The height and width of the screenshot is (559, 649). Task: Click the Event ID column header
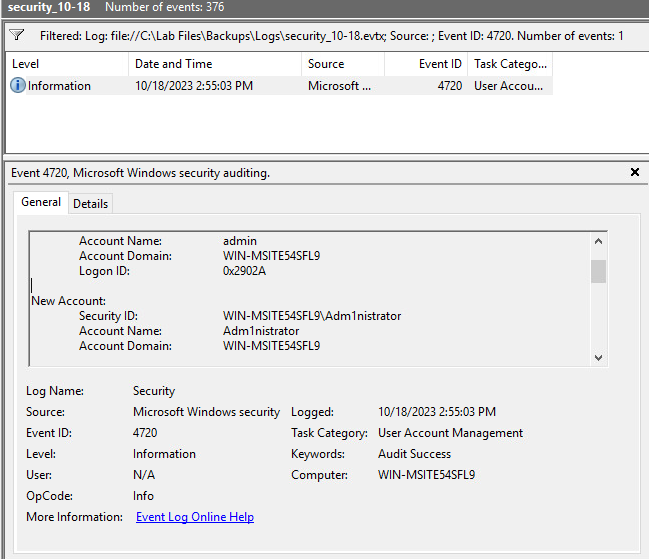tap(426, 64)
